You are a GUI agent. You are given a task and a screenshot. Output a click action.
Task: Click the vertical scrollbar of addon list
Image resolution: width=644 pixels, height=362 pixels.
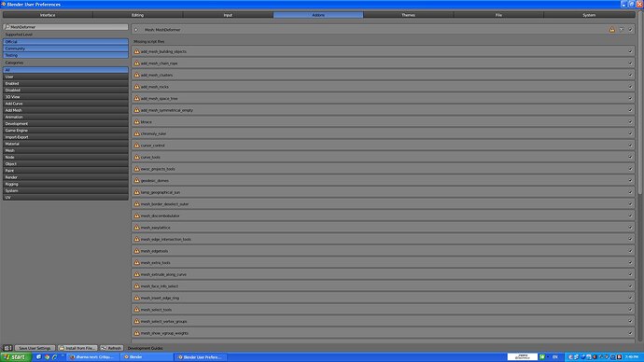[x=640, y=103]
